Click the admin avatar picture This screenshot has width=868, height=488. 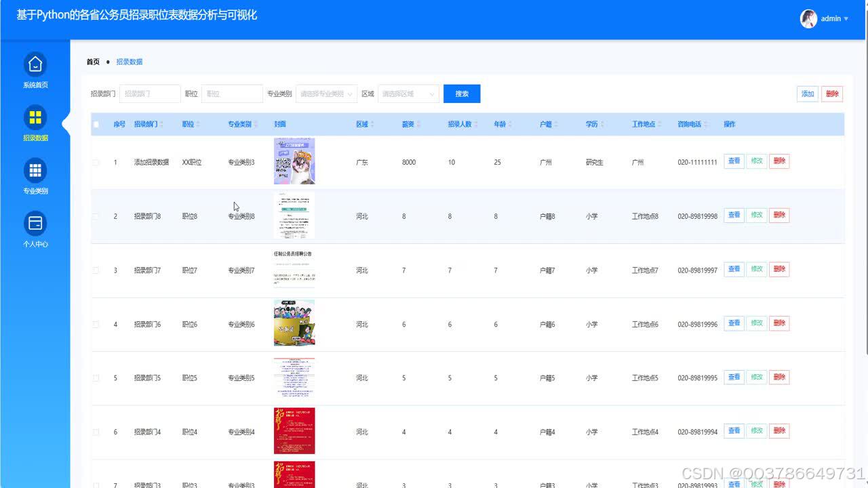(x=808, y=19)
